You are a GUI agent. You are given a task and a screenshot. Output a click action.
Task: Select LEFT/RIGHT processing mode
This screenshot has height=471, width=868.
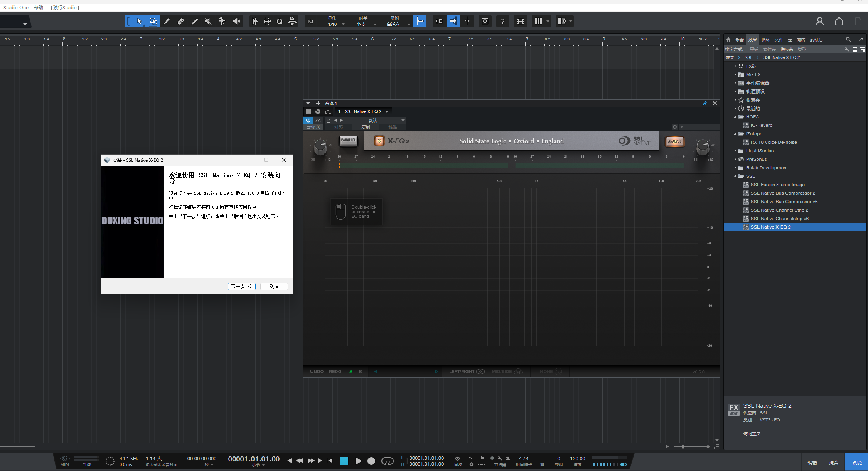click(467, 372)
